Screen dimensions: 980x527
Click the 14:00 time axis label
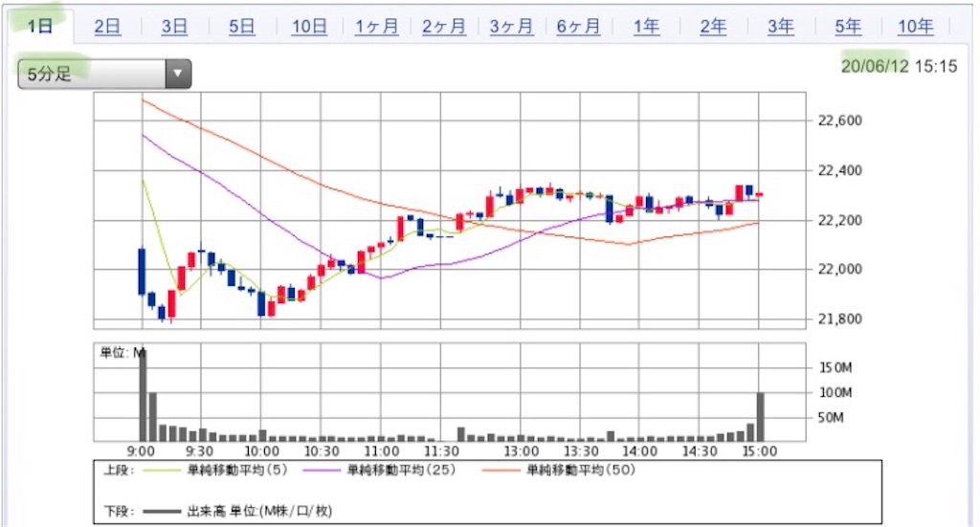pyautogui.click(x=640, y=450)
